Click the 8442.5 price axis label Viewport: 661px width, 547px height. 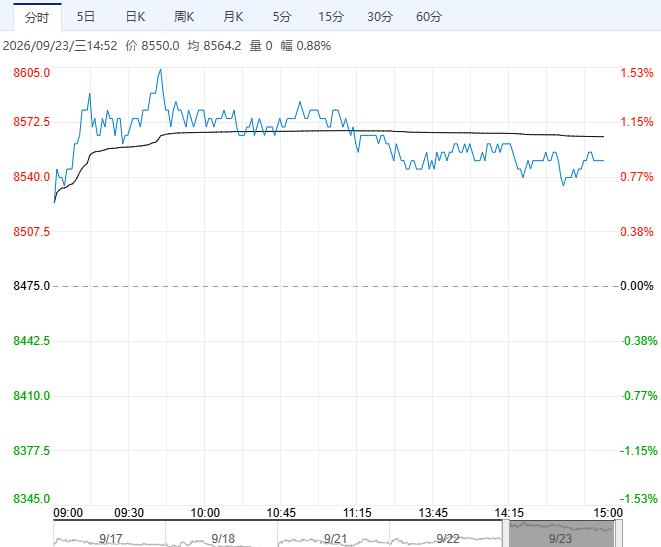[x=31, y=341]
